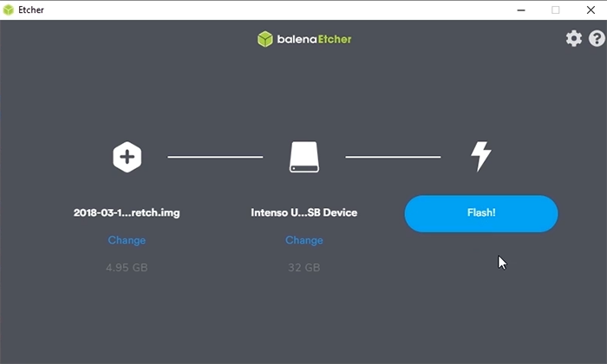Viewport: 607px width, 364px height.
Task: Open the help question mark icon
Action: pos(597,39)
